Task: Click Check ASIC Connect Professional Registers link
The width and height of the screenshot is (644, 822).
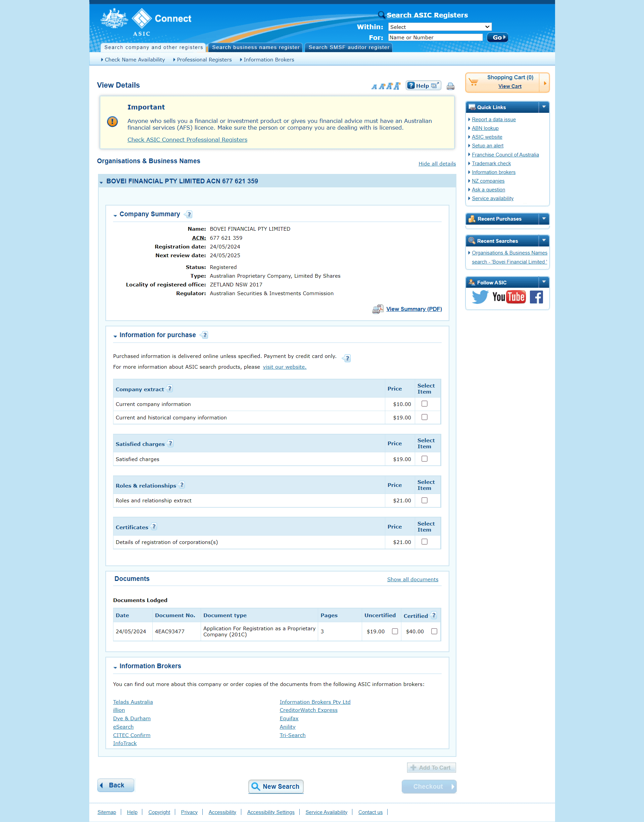Action: [187, 140]
